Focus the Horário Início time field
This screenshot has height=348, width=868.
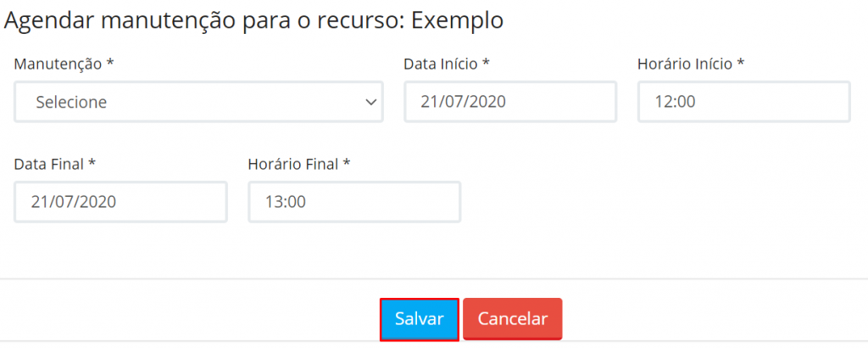744,102
